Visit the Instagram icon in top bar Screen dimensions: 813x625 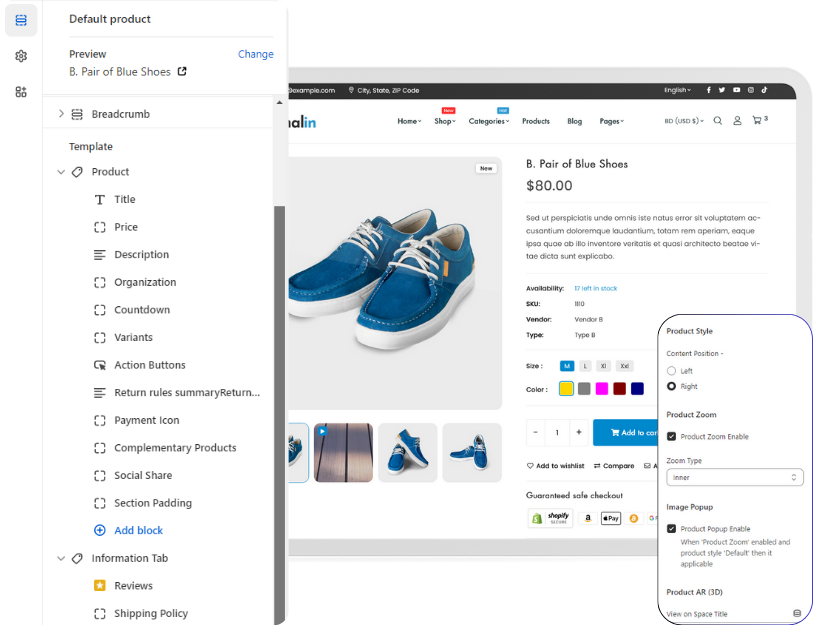point(751,90)
